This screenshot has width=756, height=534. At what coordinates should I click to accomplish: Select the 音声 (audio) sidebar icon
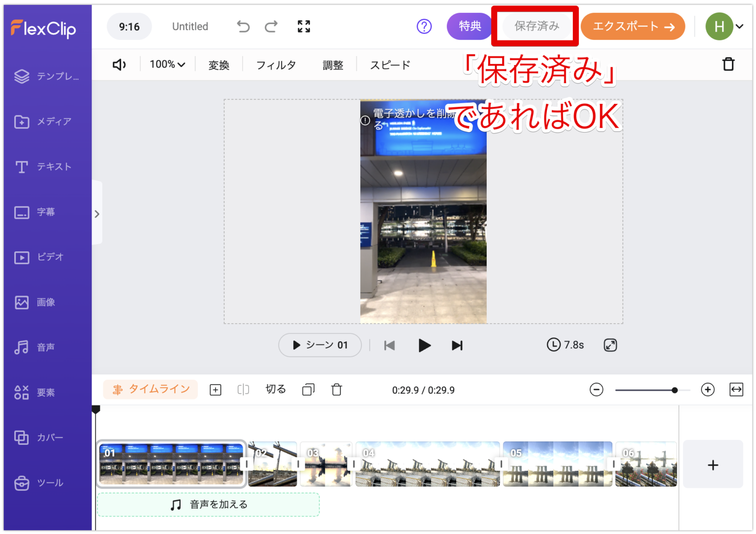47,347
